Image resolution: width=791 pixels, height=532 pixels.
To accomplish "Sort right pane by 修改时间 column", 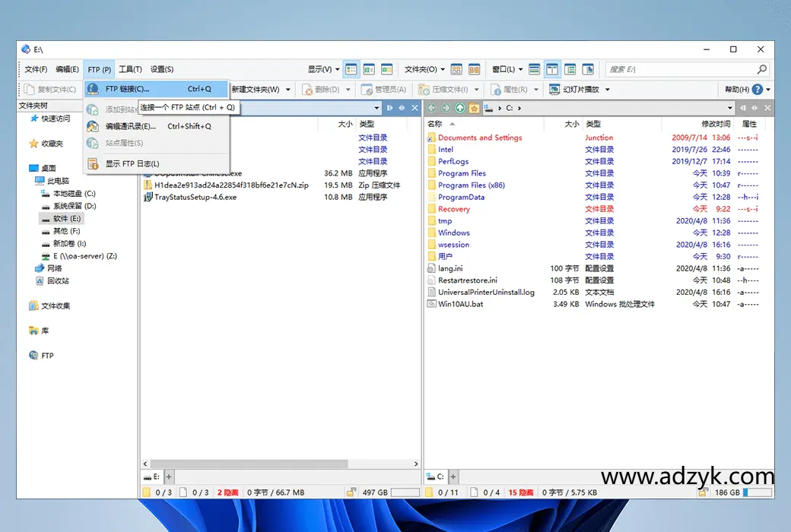I will tap(716, 124).
